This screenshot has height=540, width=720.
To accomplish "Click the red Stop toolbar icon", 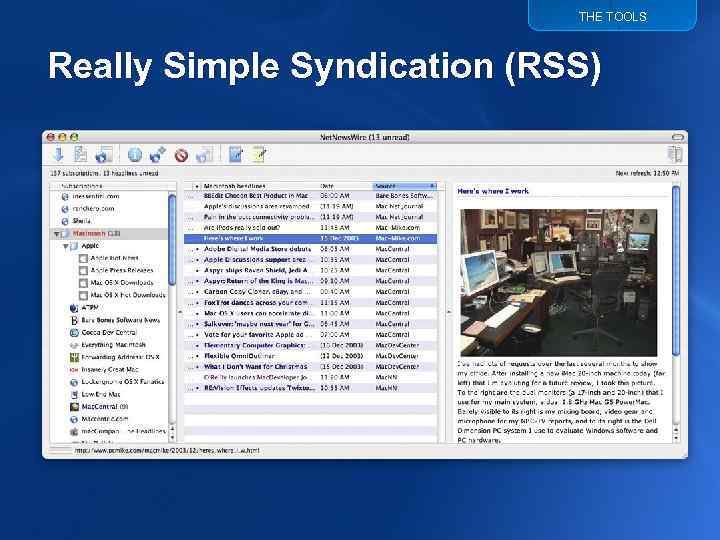I will tap(181, 156).
